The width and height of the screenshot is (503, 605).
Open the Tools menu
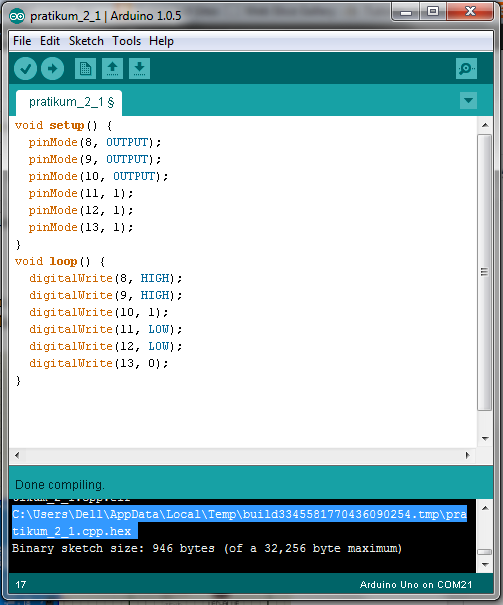(127, 41)
